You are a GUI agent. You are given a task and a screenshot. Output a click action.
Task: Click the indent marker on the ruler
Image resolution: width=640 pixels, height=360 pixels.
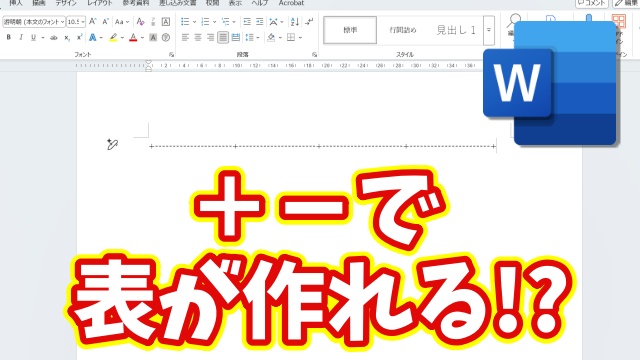149,66
